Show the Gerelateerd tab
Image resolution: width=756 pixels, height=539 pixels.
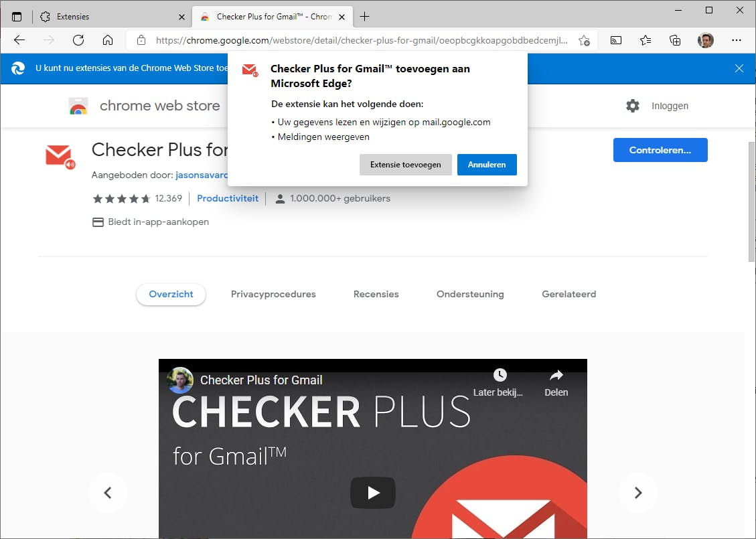(569, 295)
